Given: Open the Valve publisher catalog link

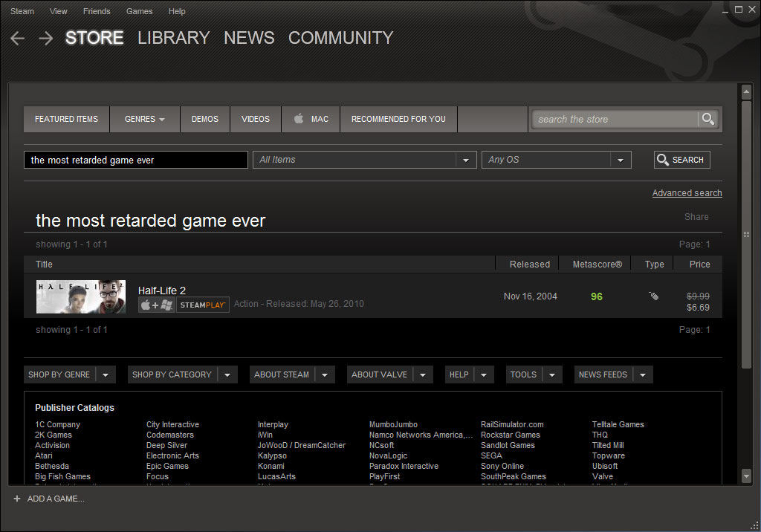Looking at the screenshot, I should [x=603, y=476].
